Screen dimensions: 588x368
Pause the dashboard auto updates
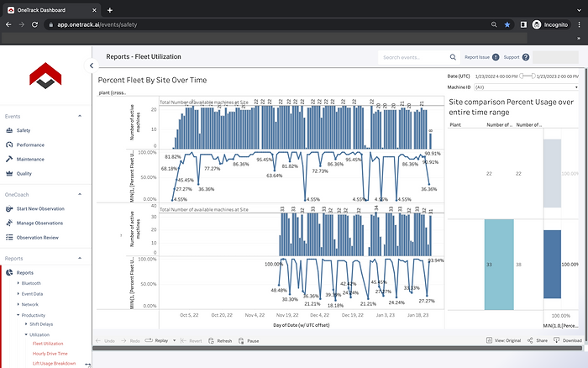tap(248, 340)
